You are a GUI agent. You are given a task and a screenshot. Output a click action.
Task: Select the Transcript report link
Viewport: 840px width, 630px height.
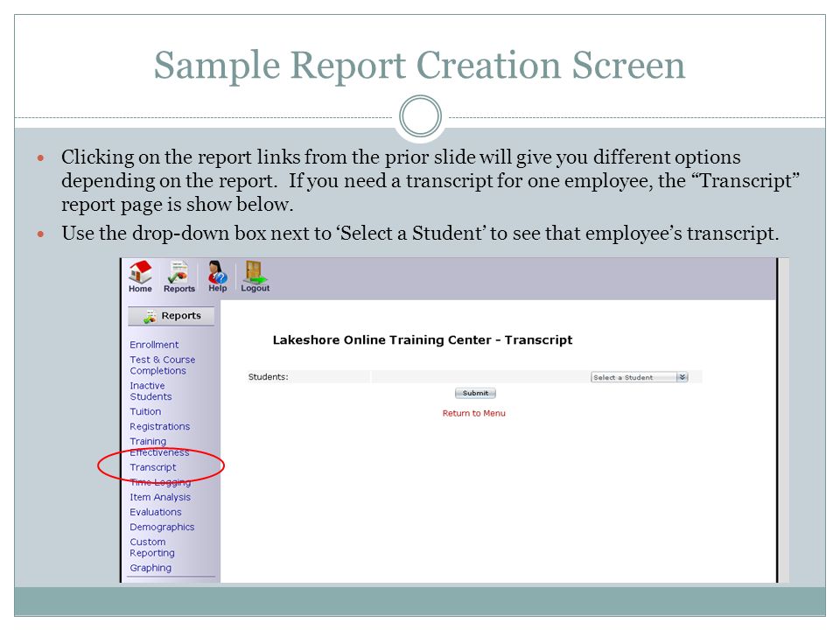click(152, 467)
